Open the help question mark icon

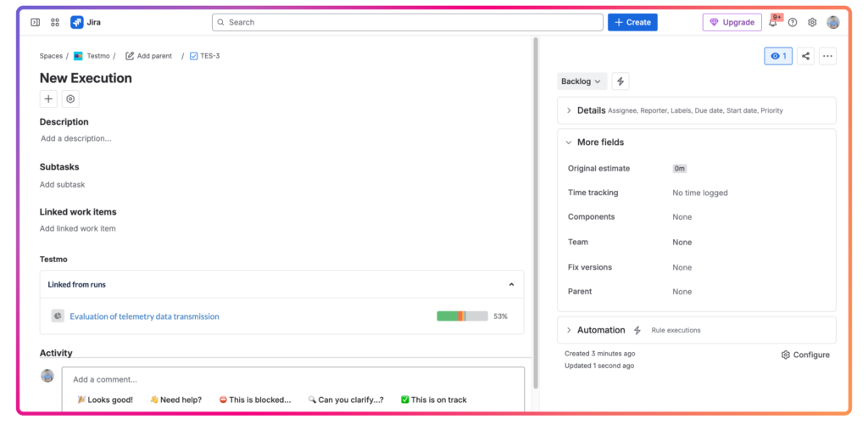(793, 23)
